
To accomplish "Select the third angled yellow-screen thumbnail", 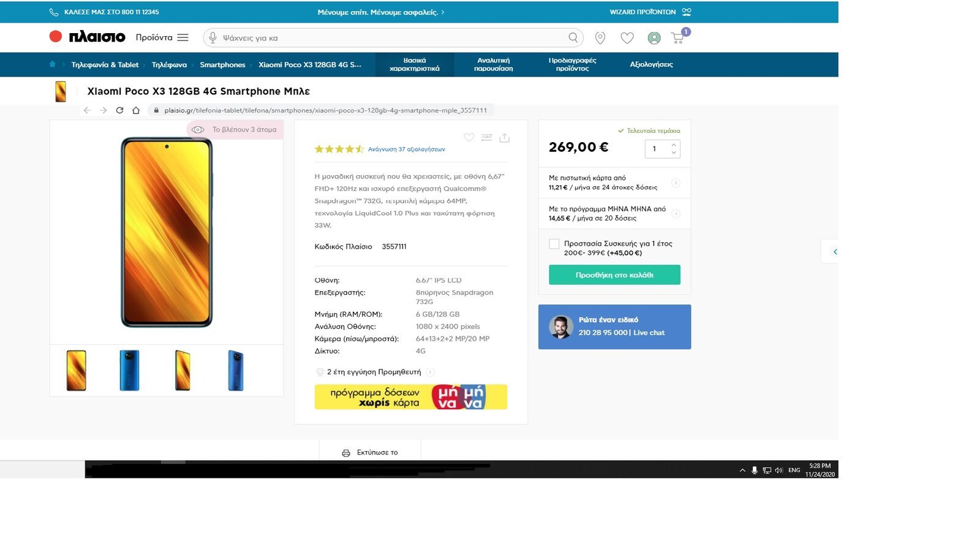I will (x=183, y=370).
